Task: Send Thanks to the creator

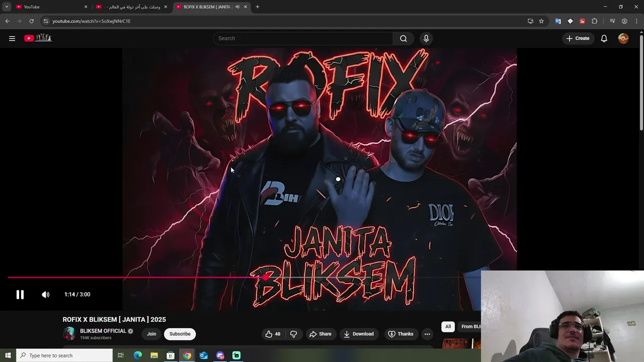Action: [401, 334]
